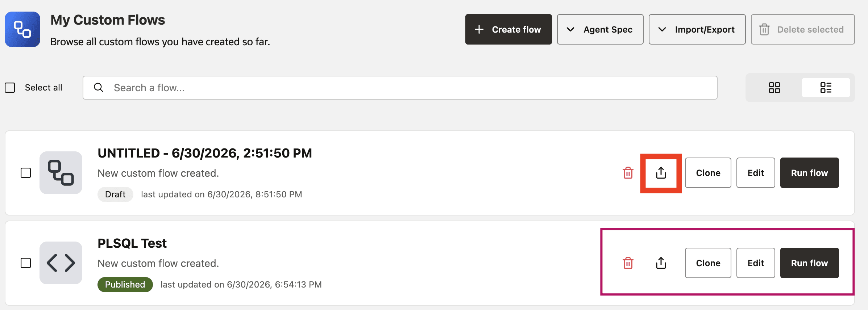Delete the UNTITLED flow via trash icon
The image size is (868, 310).
628,173
